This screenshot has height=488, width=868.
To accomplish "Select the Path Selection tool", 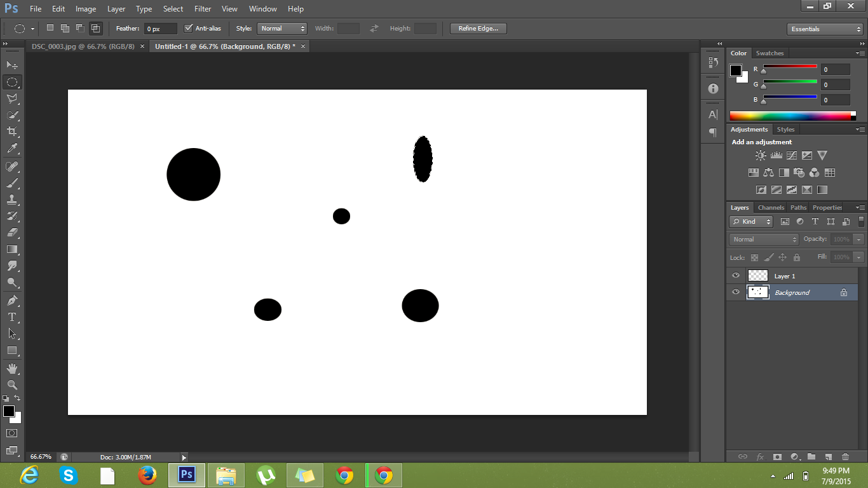I will (x=12, y=333).
